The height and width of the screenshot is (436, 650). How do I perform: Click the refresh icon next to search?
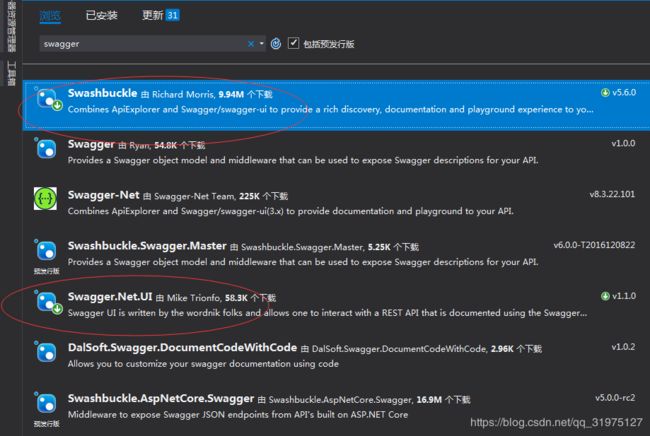point(276,43)
